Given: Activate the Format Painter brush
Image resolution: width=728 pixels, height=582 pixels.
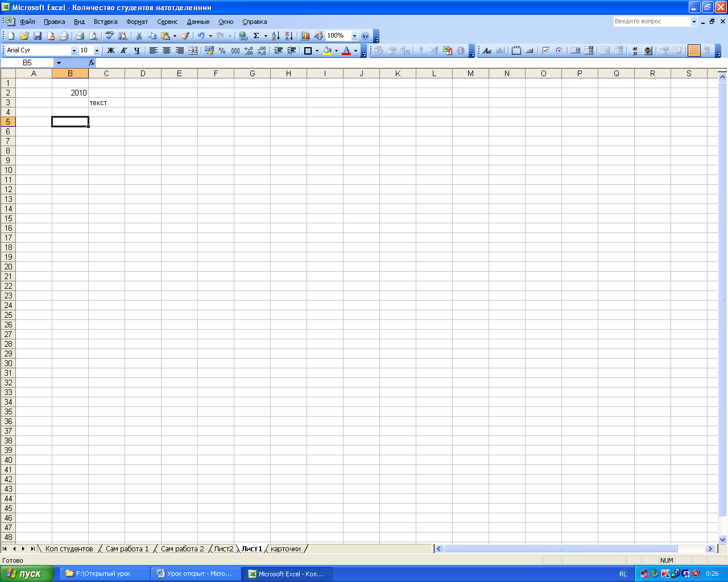Looking at the screenshot, I should pyautogui.click(x=185, y=36).
